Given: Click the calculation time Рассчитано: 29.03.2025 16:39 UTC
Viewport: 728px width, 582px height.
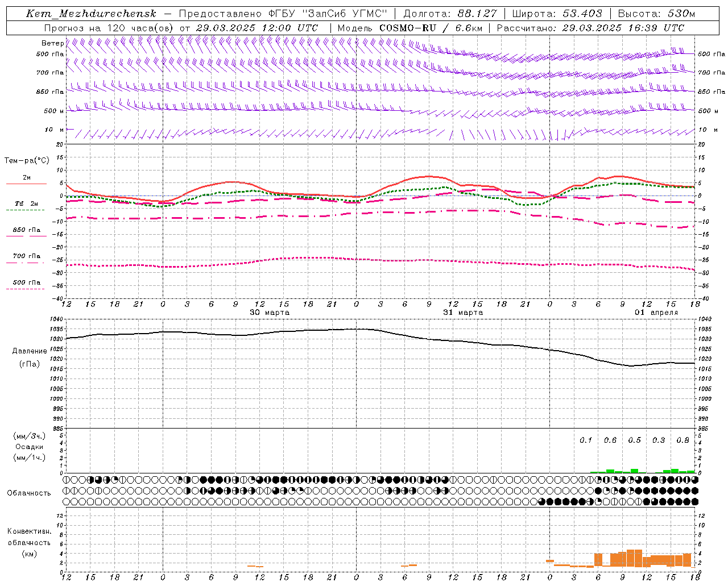Looking at the screenshot, I should (x=590, y=28).
